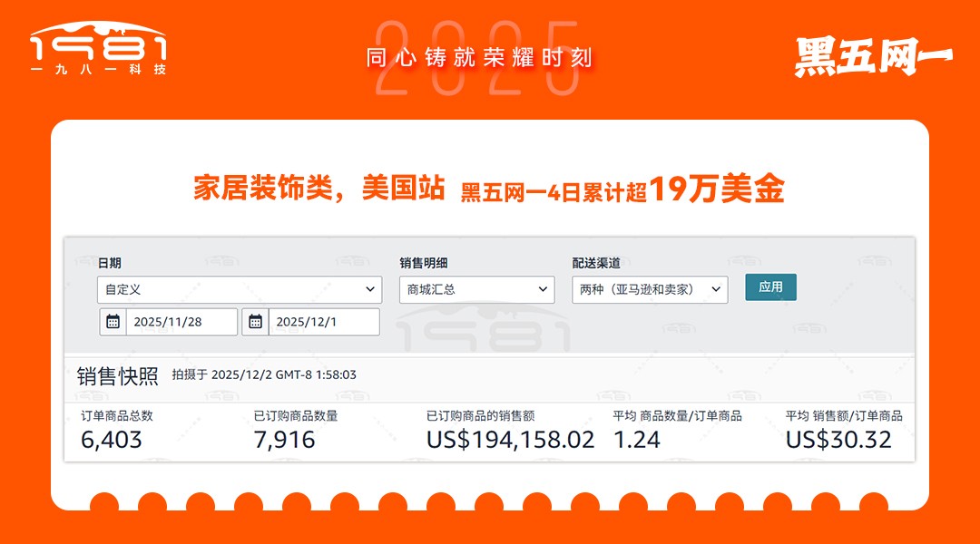
Task: Click the start date field 2025/11/28
Action: pyautogui.click(x=181, y=322)
